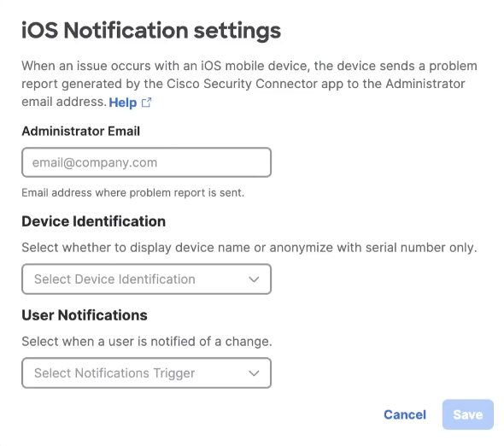This screenshot has height=446, width=504.
Task: Open the external link icon beside Help
Action: [147, 103]
